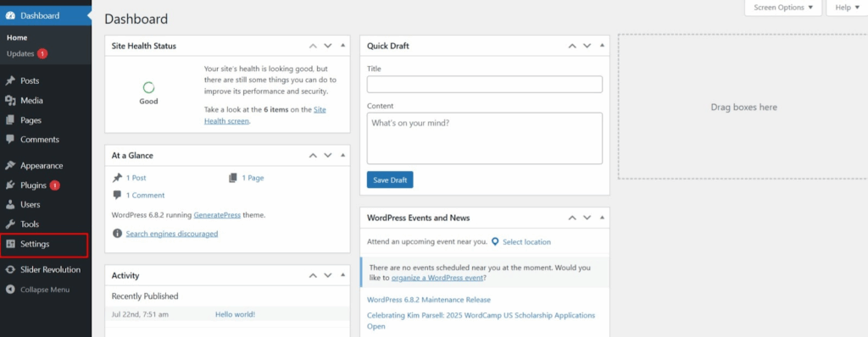
Task: Open the 1 Comment link
Action: (145, 196)
